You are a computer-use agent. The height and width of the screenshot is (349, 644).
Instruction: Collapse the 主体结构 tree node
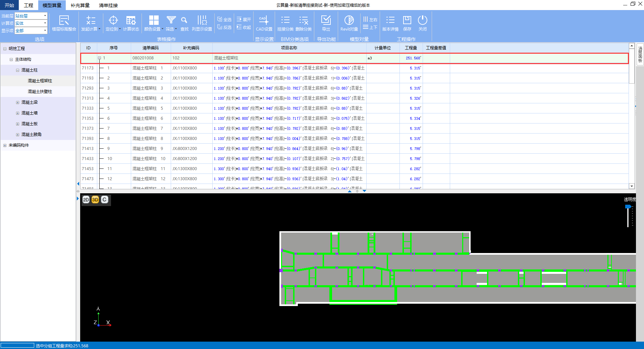point(11,59)
